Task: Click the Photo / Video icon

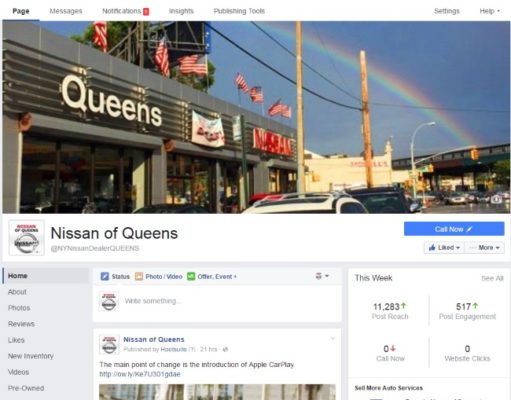Action: point(139,276)
